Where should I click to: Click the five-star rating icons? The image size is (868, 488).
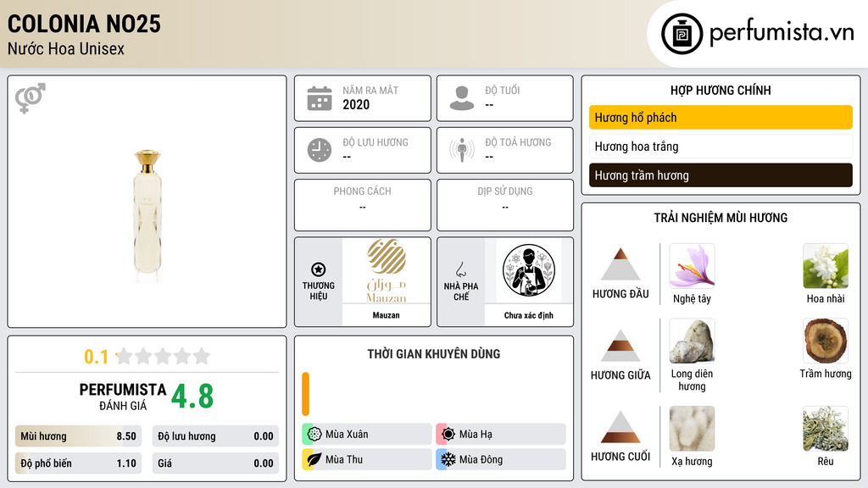point(164,356)
